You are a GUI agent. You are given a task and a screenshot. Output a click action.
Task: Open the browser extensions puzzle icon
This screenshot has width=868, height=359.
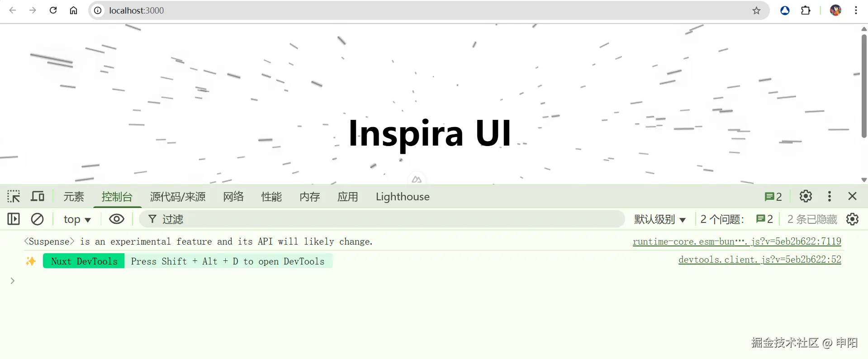(x=806, y=10)
